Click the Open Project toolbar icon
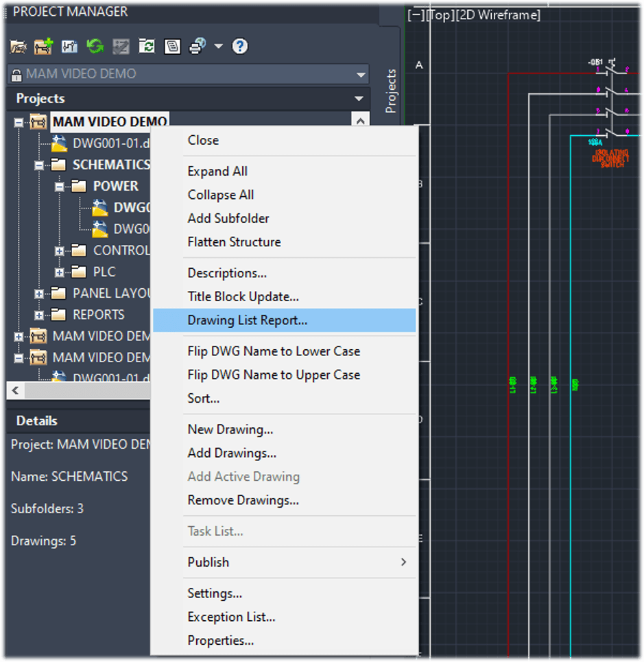The width and height of the screenshot is (644, 662). pyautogui.click(x=18, y=47)
